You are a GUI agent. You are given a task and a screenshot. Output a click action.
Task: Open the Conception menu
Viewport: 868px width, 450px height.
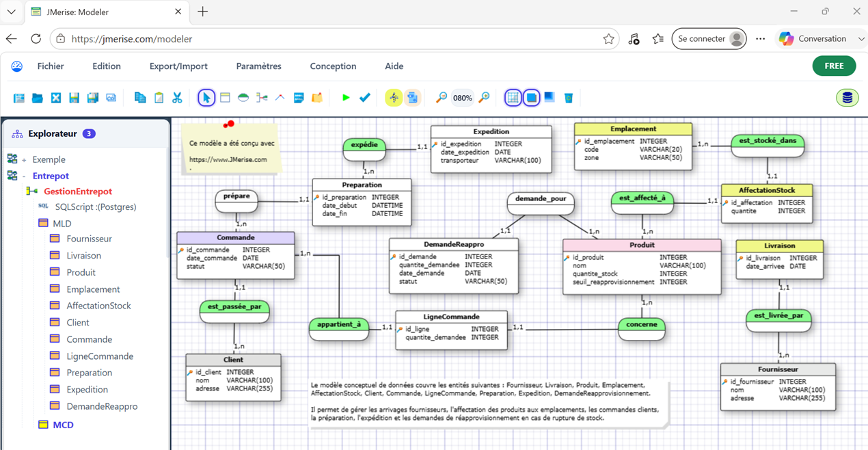click(333, 66)
